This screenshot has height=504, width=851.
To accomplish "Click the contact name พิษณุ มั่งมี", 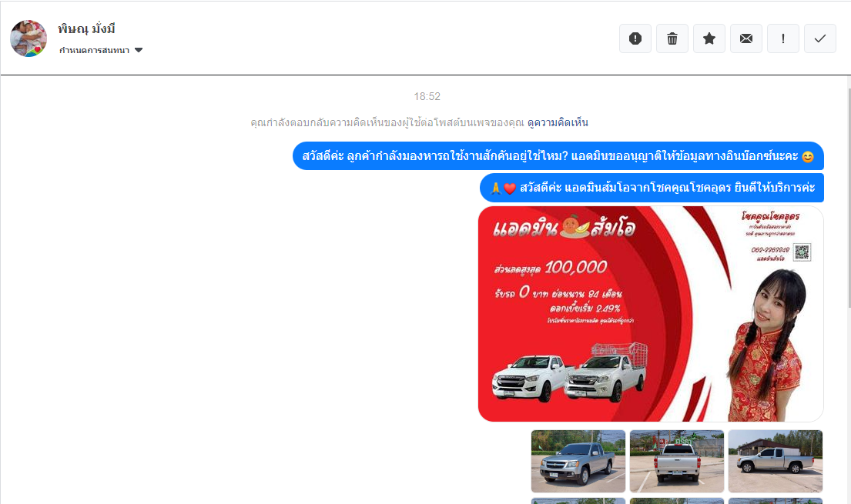I will (x=87, y=28).
